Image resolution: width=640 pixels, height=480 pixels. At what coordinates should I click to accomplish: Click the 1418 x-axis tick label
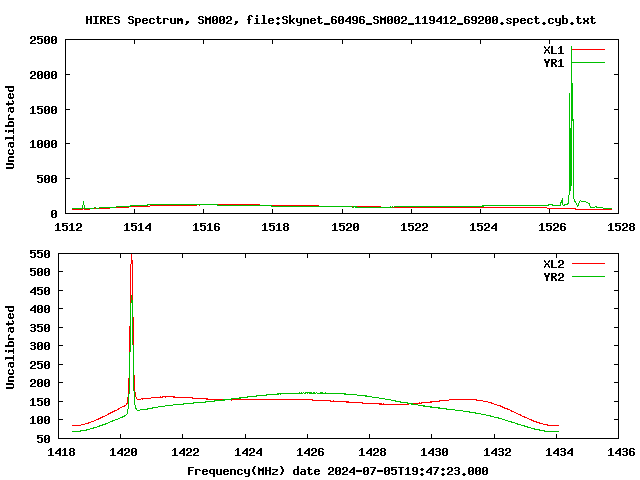point(61,452)
